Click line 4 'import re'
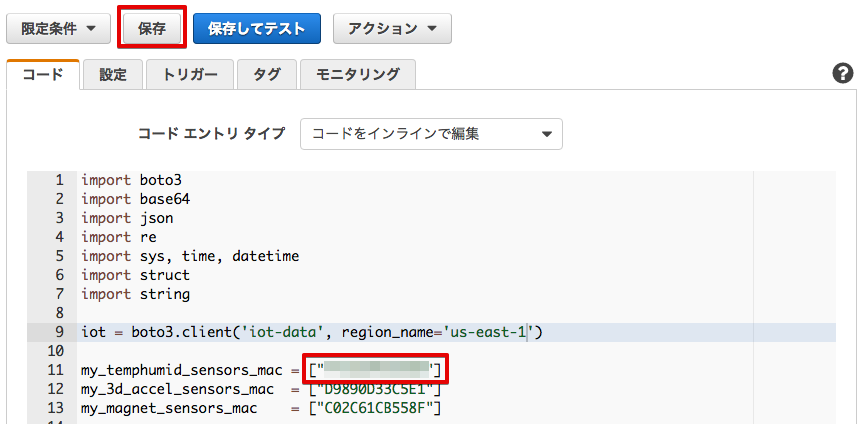Viewport: 859px width, 424px height. (119, 237)
